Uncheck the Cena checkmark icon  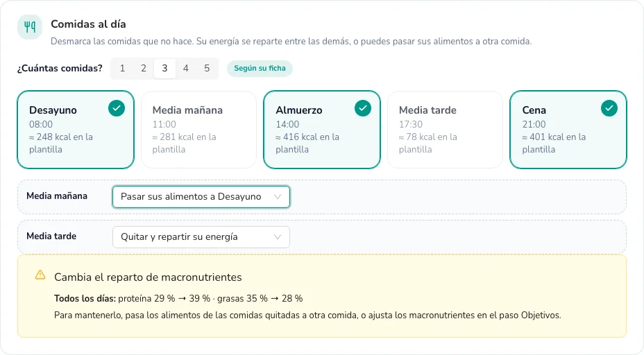tap(609, 108)
